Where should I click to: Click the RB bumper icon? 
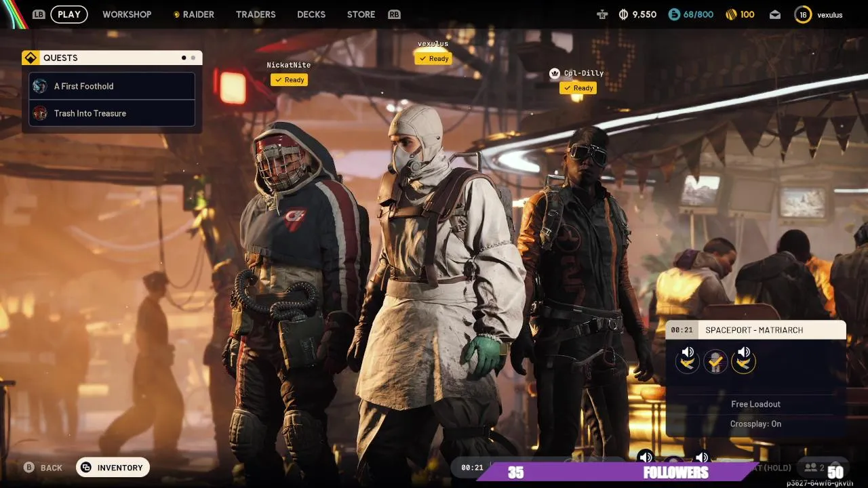point(394,14)
